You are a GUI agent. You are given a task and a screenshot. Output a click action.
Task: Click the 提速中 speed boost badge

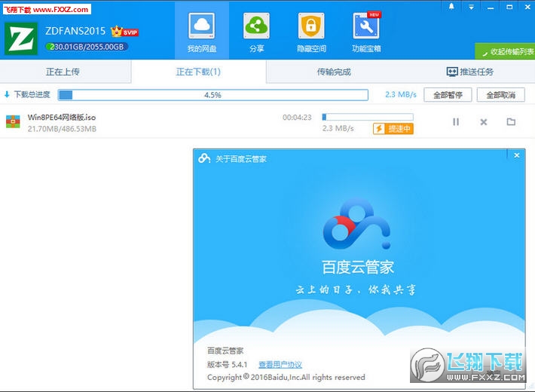pos(393,129)
